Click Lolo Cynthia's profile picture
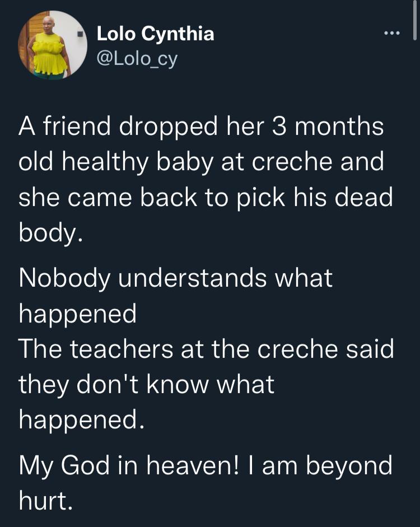Image resolution: width=420 pixels, height=527 pixels. point(52,45)
